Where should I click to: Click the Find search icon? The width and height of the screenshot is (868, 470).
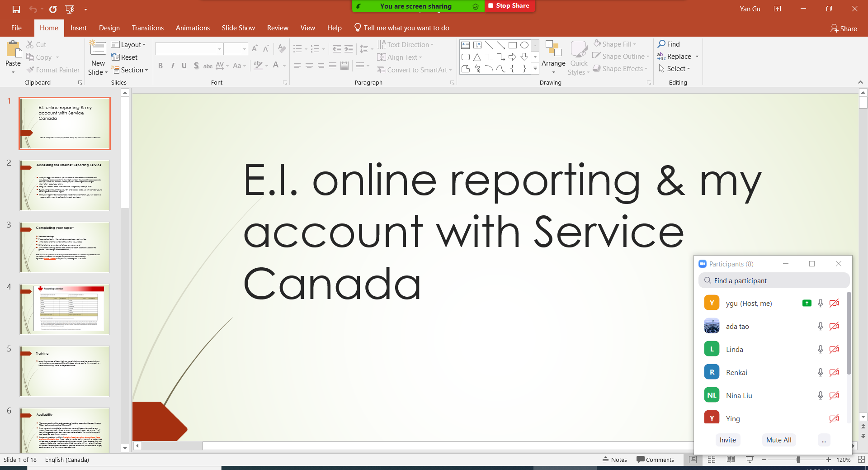click(662, 44)
